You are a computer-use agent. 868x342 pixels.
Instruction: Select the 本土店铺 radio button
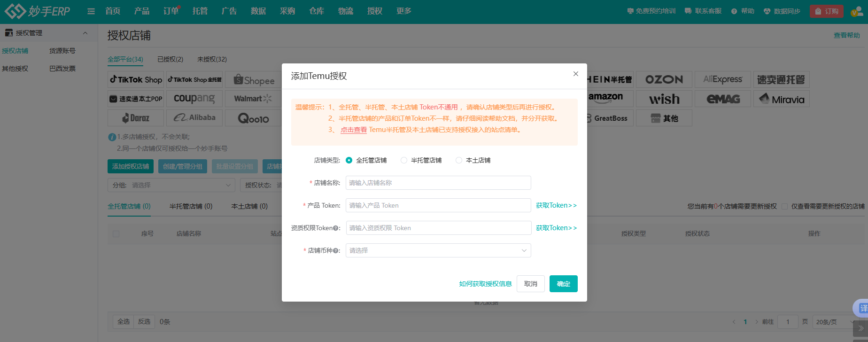(459, 160)
